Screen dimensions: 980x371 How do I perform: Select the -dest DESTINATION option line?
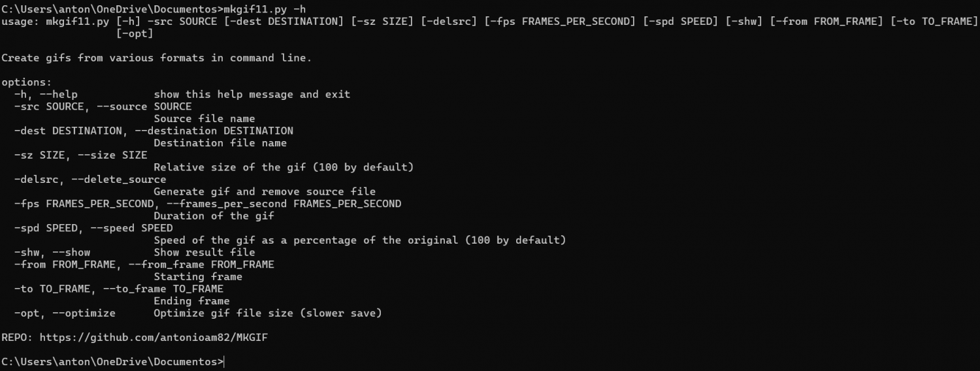pyautogui.click(x=154, y=131)
